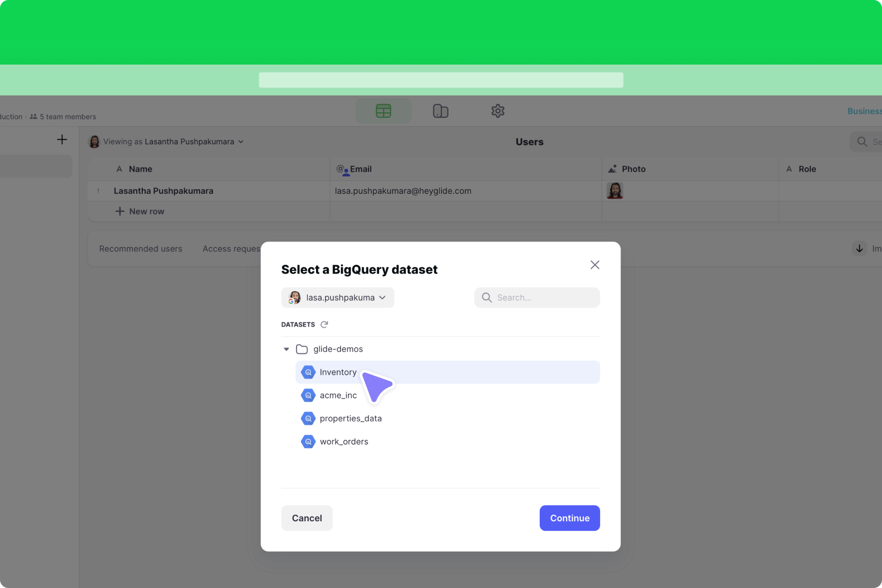Viewport: 882px width, 588px height.
Task: Switch to the Recommended users tab
Action: [x=140, y=248]
